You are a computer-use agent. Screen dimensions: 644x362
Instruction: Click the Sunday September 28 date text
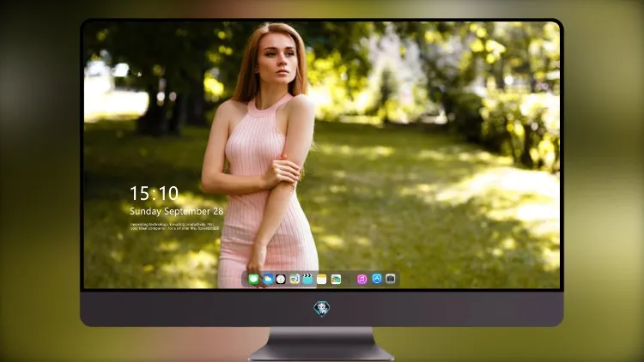pos(177,211)
